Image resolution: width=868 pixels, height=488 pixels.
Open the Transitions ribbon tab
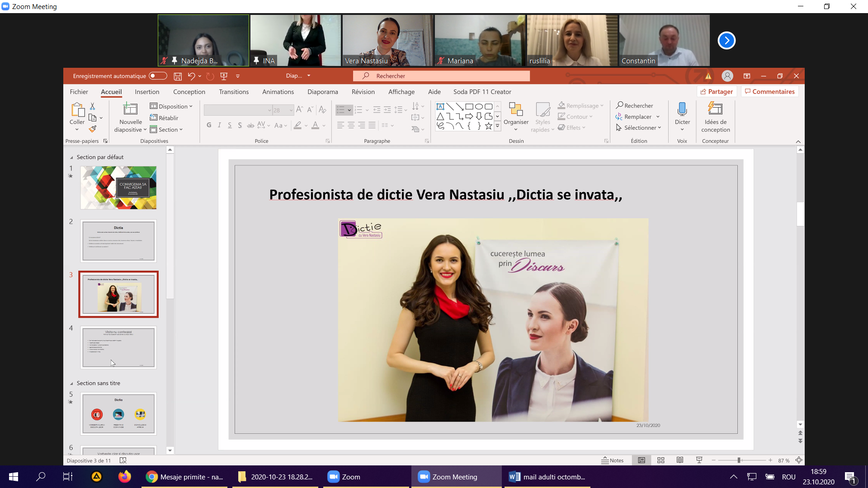(x=233, y=92)
